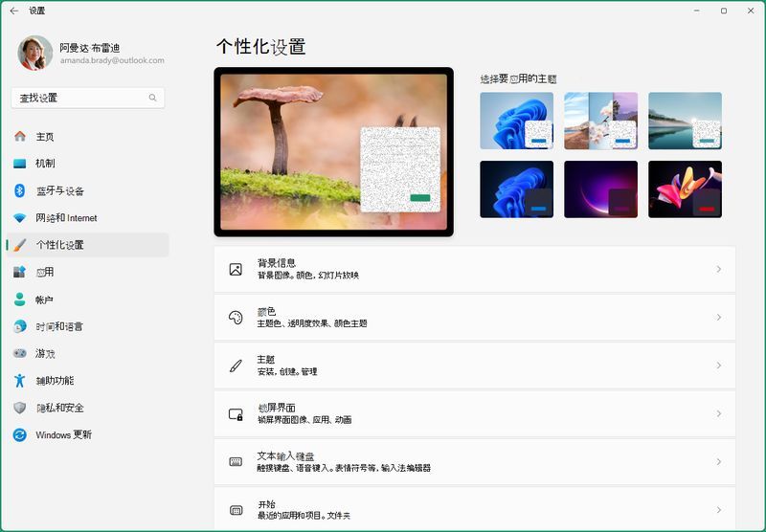Click the 文本输入键盘 keyboard icon
Screen dimensions: 766x532
coord(236,462)
